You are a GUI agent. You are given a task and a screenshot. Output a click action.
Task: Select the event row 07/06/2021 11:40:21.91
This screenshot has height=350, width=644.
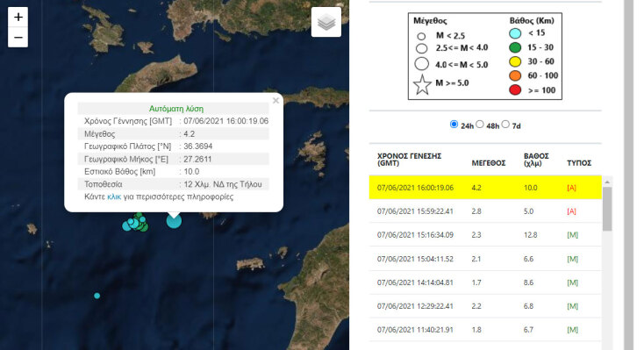pos(485,330)
